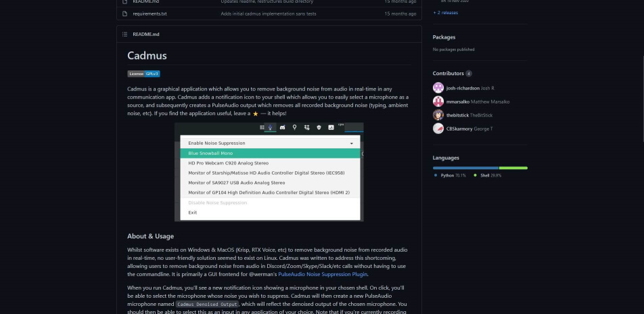This screenshot has width=644, height=314.
Task: Click the blue microphone tray icon in README screenshot
Action: [x=271, y=127]
